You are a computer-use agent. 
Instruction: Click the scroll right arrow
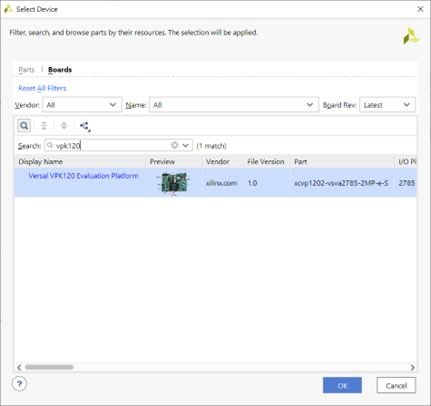point(412,367)
